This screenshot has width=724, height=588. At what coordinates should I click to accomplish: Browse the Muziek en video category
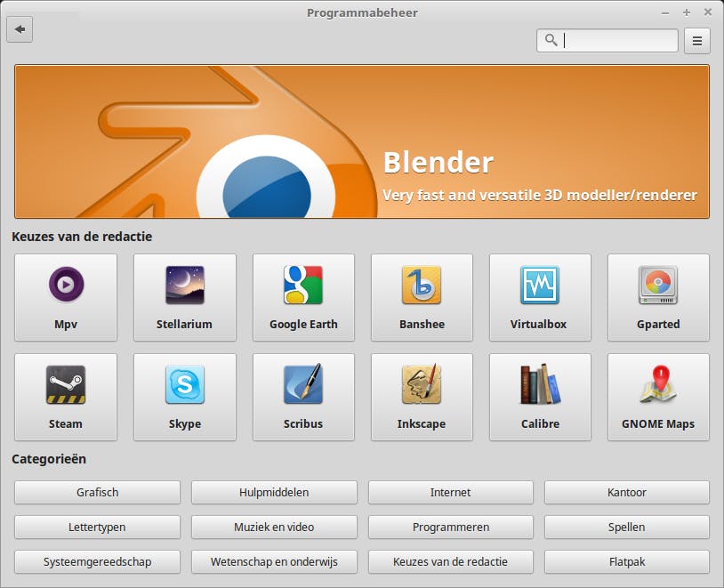[274, 527]
